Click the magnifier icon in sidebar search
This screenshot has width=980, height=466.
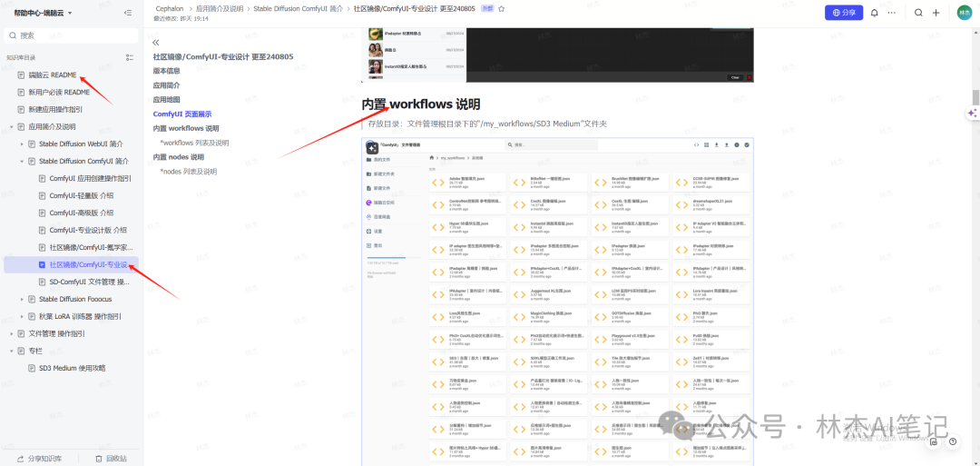(x=13, y=35)
